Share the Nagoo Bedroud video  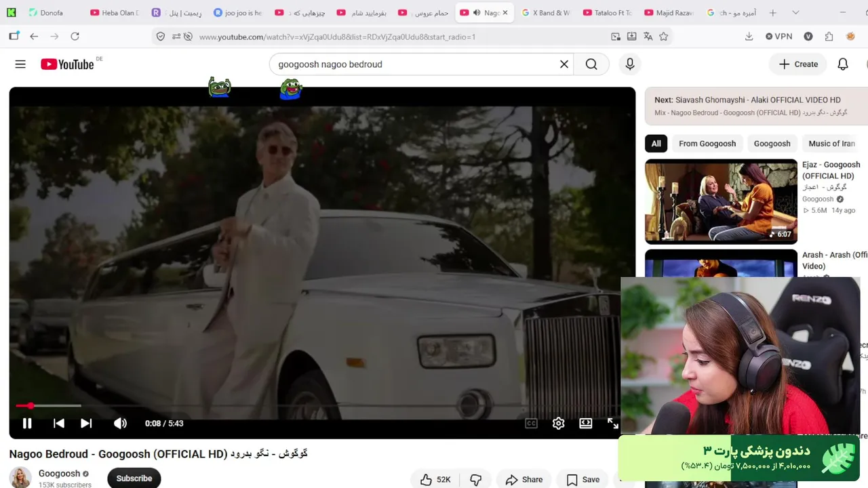tap(524, 479)
